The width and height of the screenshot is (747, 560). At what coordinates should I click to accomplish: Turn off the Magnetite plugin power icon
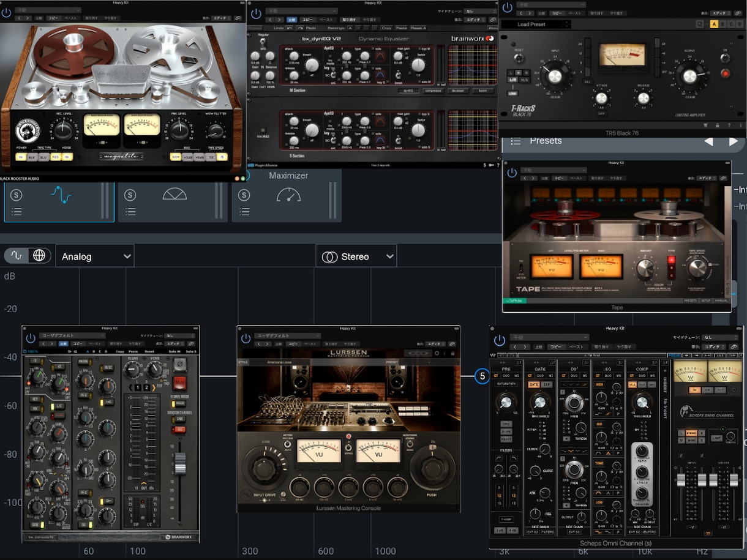point(7,12)
